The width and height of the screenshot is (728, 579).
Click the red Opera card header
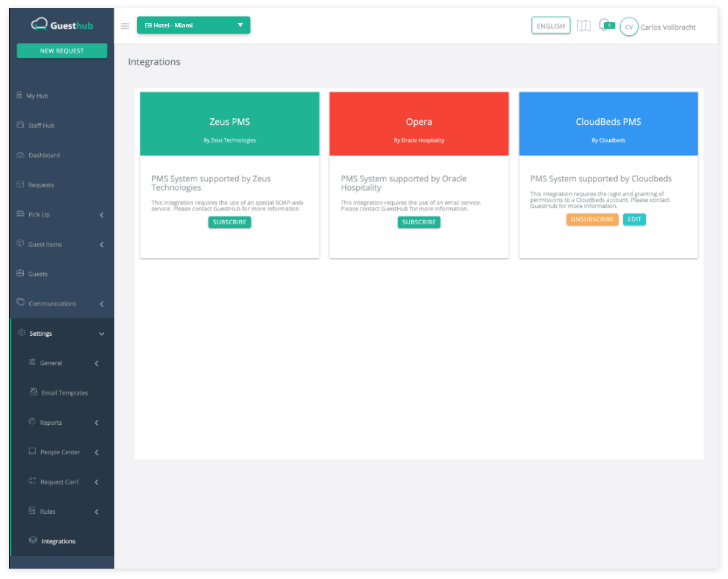coord(419,124)
